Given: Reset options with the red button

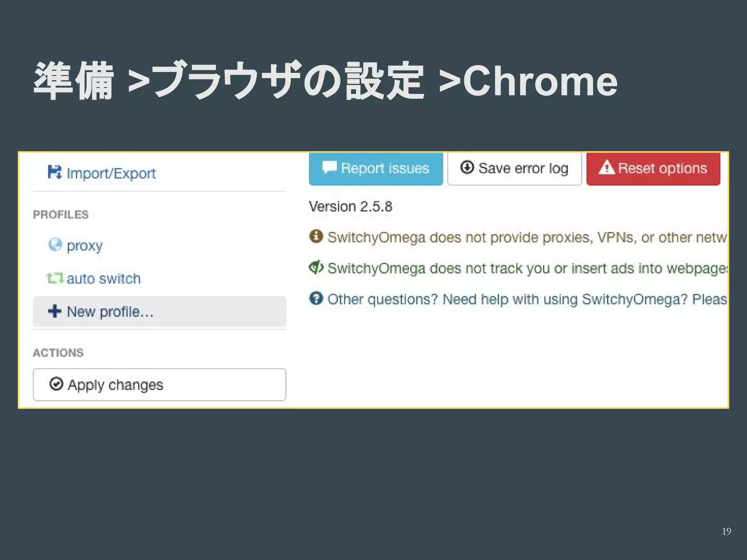Looking at the screenshot, I should pos(653,169).
